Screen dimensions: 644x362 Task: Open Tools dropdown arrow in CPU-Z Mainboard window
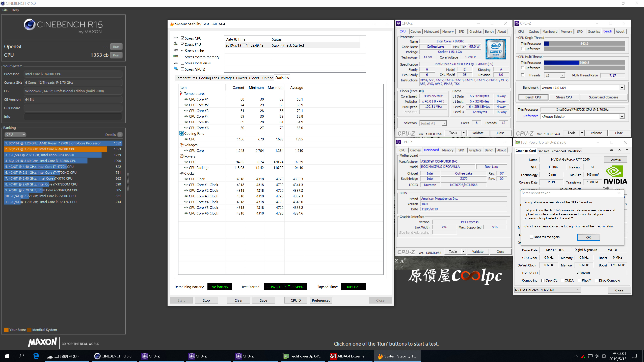(x=463, y=252)
